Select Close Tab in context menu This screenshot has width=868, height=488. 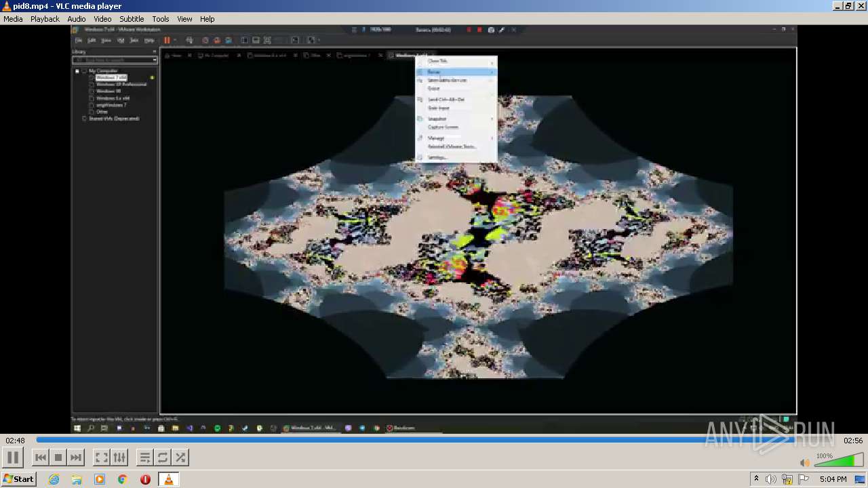pos(456,61)
